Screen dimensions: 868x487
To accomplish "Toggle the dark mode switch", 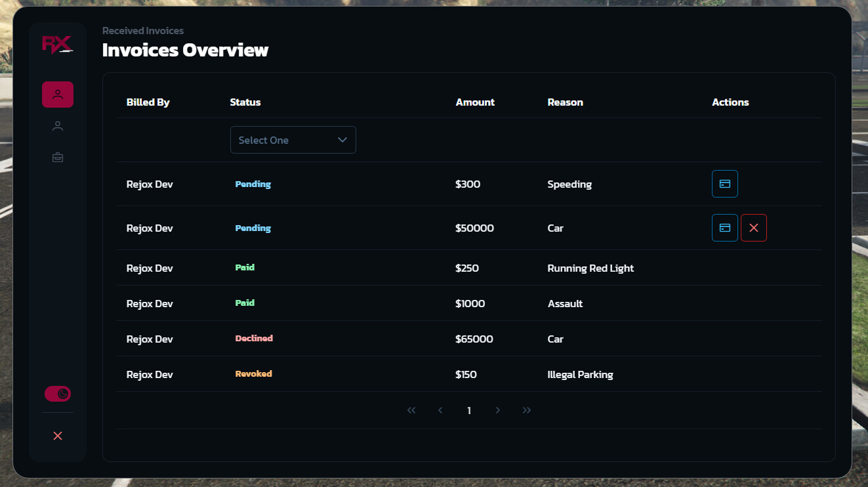I will [58, 394].
